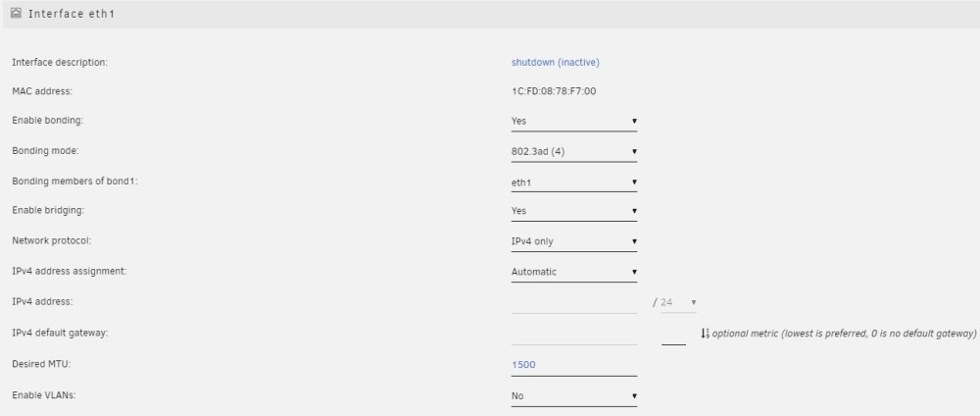Open Bonding members of bond1 dropdown
The height and width of the screenshot is (416, 980).
coord(573,182)
